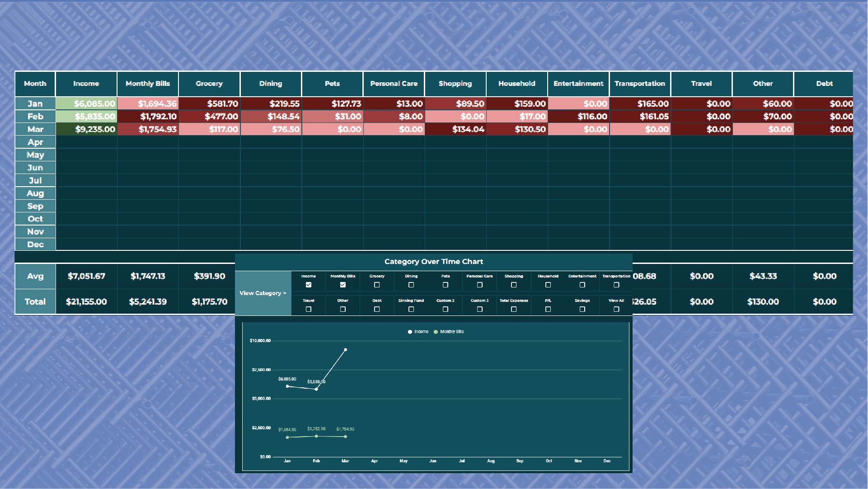Enable the Transportation checkbox

pos(616,285)
